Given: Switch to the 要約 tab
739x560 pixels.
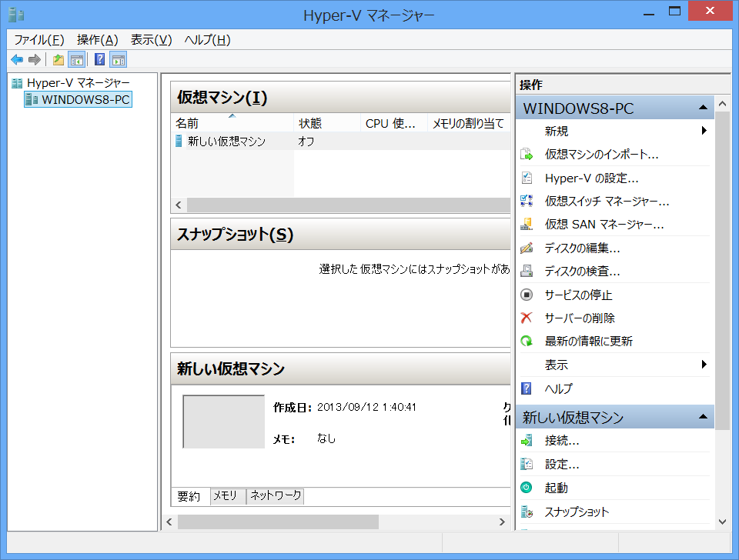Looking at the screenshot, I should pyautogui.click(x=189, y=496).
